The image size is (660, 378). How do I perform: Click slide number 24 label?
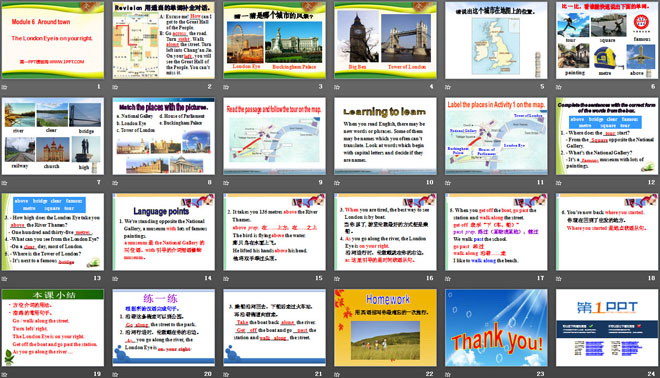point(652,373)
